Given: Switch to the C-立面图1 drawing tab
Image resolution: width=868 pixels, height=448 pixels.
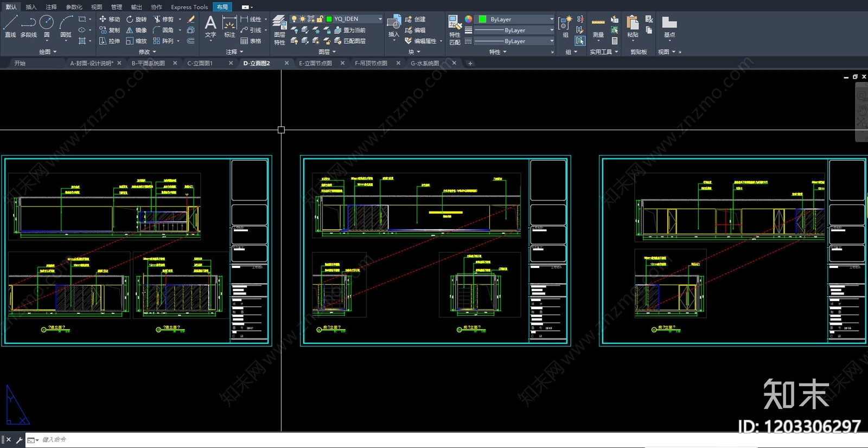Looking at the screenshot, I should tap(200, 63).
